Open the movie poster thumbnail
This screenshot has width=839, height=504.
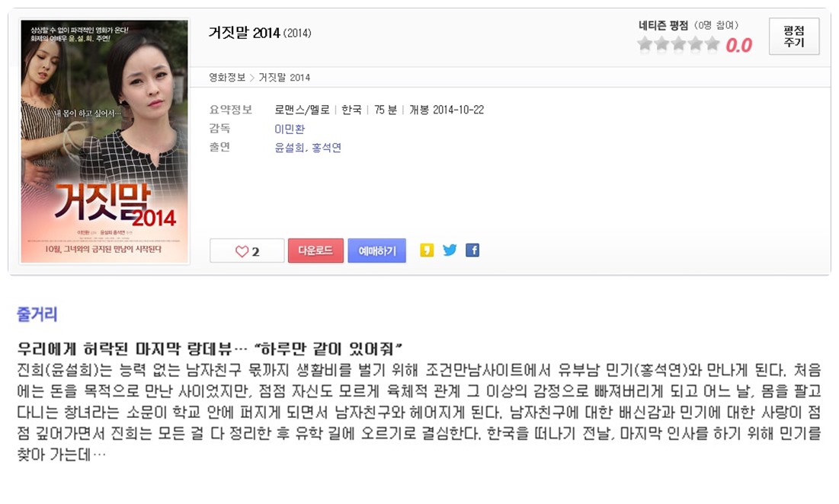pos(104,142)
